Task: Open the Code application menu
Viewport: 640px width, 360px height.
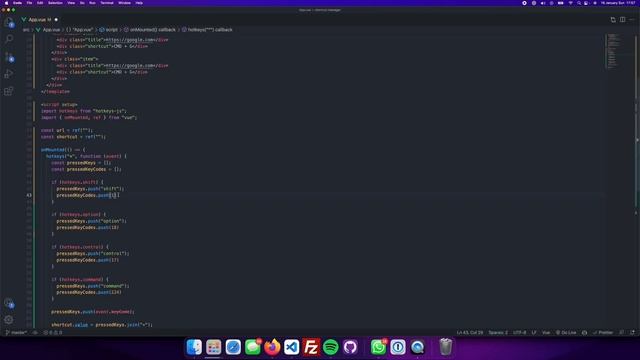Action: click(x=18, y=3)
